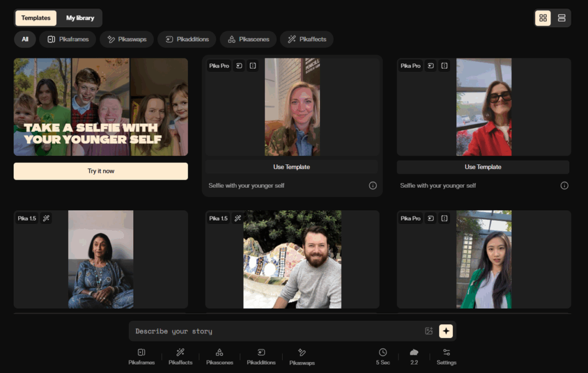
Task: Show info for the red jacket template
Action: click(x=564, y=185)
